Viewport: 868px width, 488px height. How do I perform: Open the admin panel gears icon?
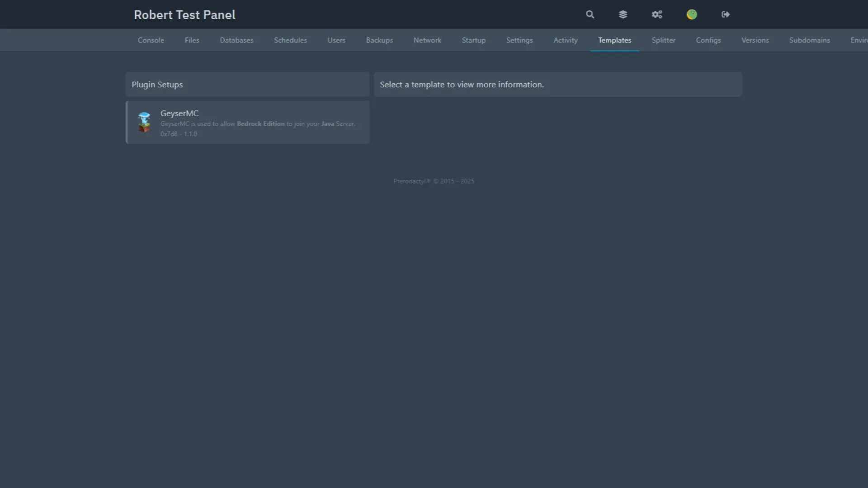(x=657, y=14)
